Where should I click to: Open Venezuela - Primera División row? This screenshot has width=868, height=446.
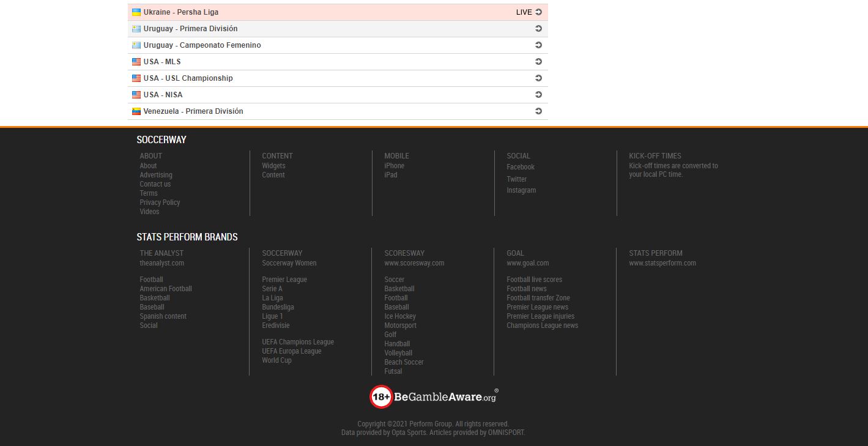point(338,111)
